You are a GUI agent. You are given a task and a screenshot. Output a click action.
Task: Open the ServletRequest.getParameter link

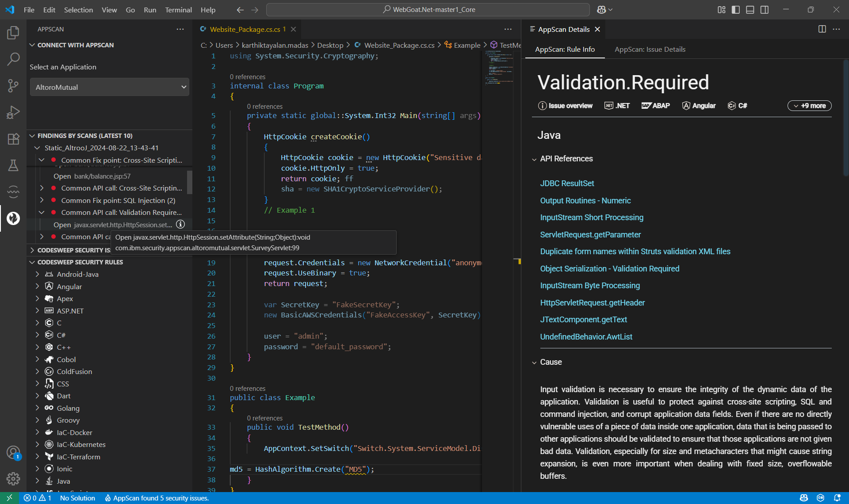(x=590, y=235)
